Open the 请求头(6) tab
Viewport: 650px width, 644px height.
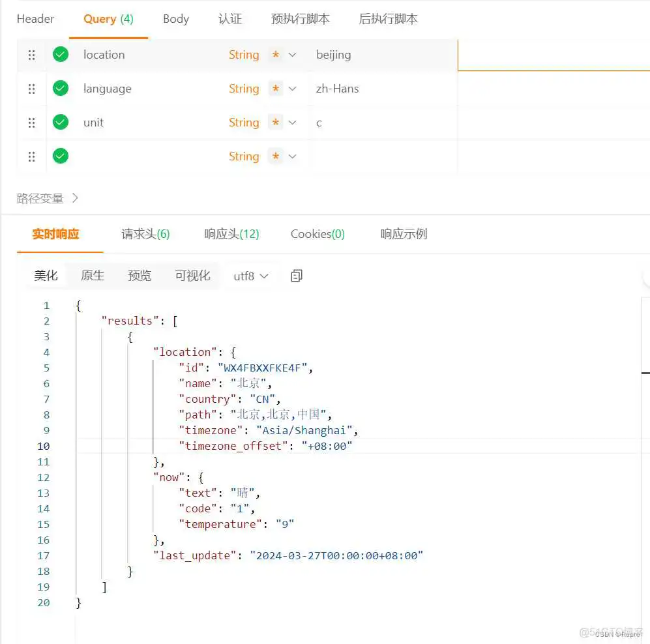click(145, 234)
